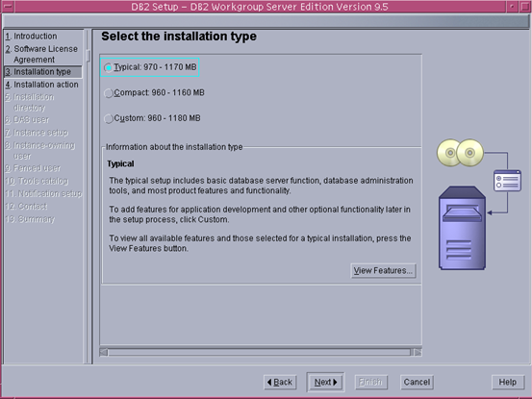Screen dimensions: 532x399
Task: Click the View Features button
Action: pos(383,271)
